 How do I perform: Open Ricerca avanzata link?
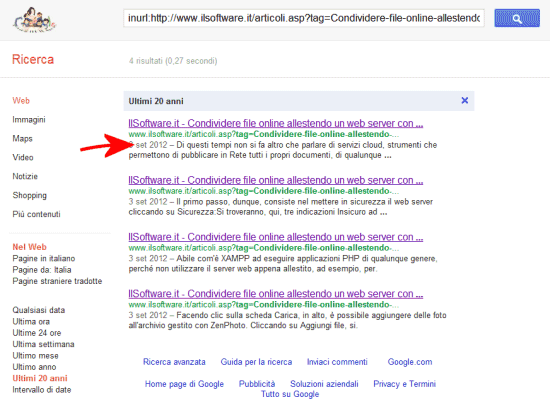pyautogui.click(x=174, y=362)
